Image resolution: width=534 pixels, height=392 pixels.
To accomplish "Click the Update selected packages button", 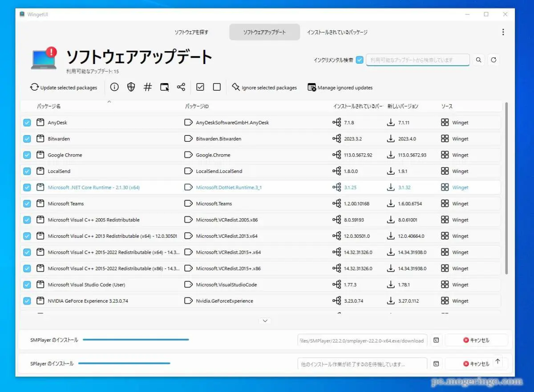I will 64,88.
